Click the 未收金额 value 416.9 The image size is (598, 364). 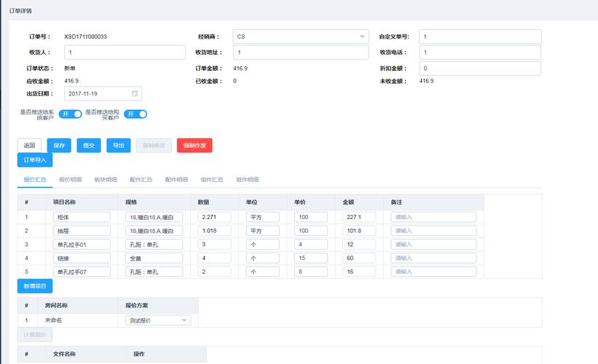[426, 81]
